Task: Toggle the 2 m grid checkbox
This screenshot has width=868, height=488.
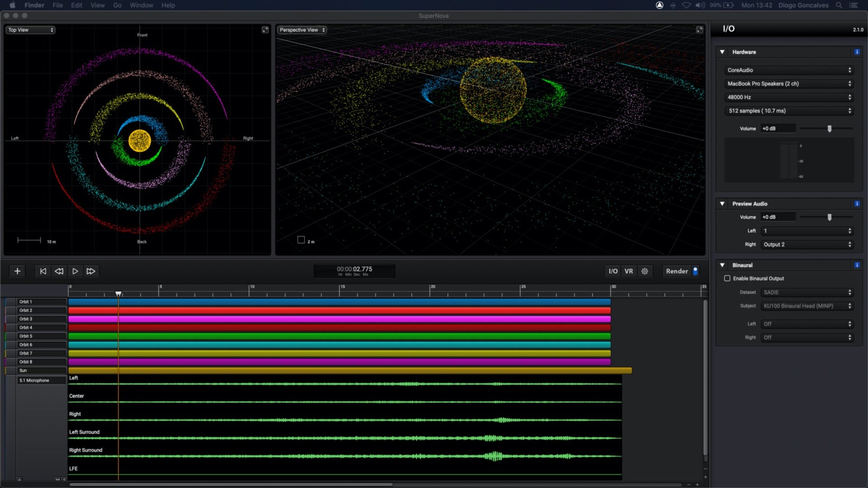Action: click(x=301, y=240)
